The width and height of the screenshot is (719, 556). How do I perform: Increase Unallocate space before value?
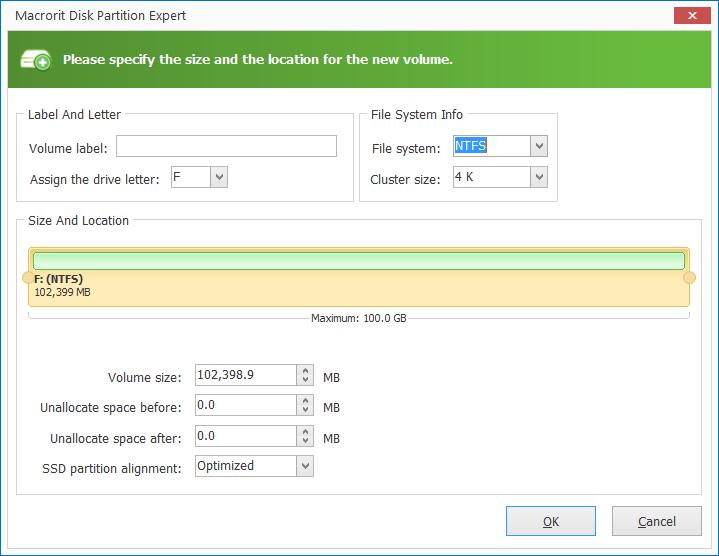click(x=305, y=401)
